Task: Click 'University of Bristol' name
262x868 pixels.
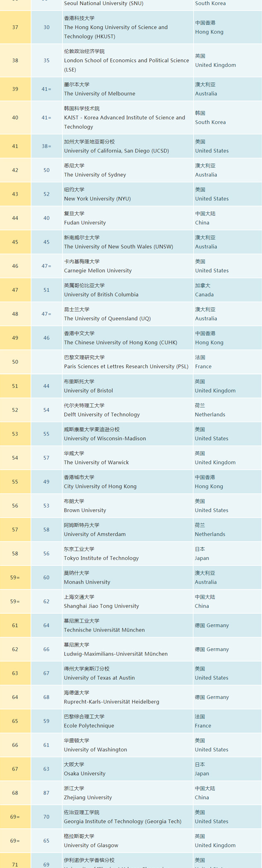Action: click(88, 391)
